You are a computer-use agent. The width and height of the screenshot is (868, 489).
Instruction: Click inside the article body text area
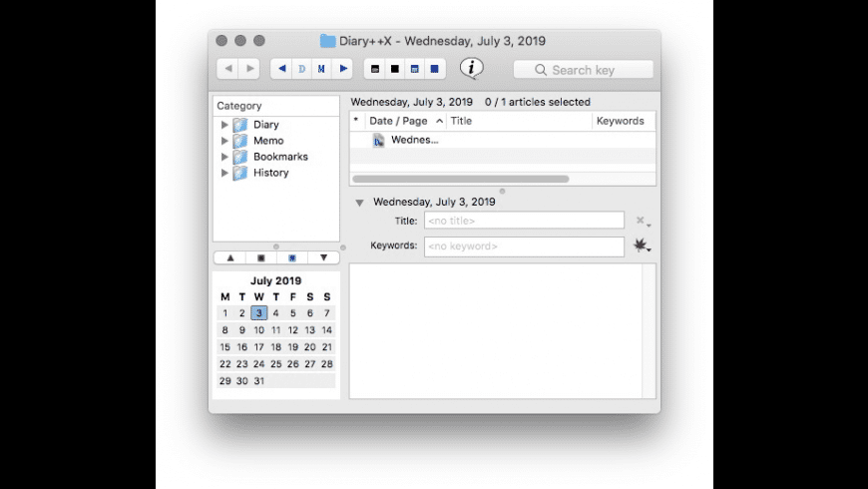tap(496, 330)
